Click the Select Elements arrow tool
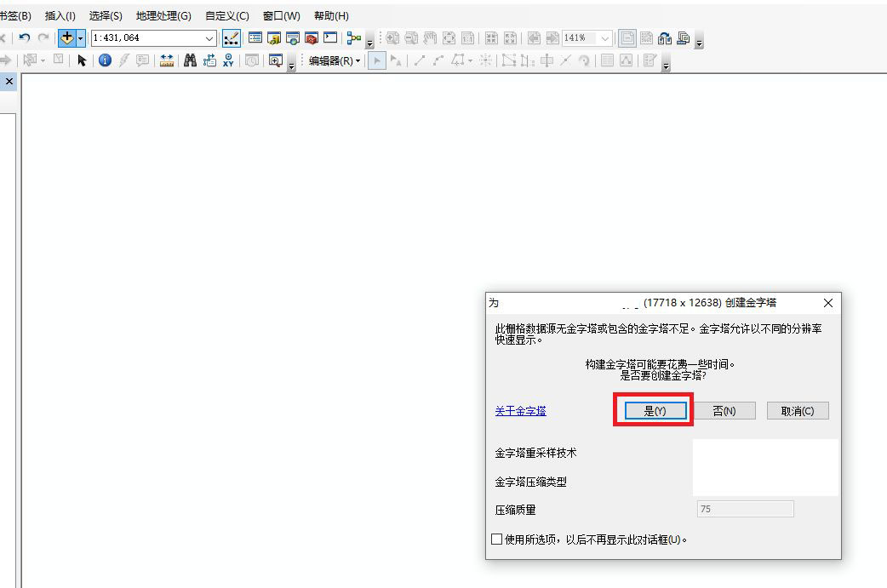The height and width of the screenshot is (588, 887). 82,60
